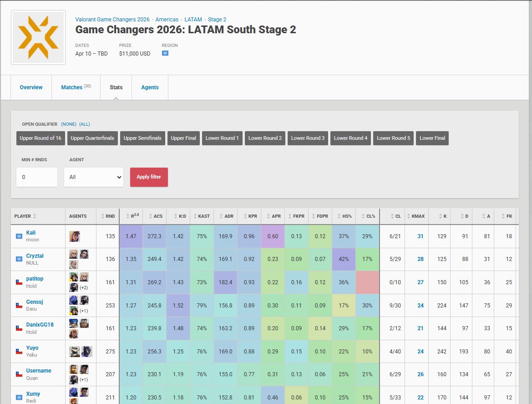Click Username's first agent portrait
The image size is (532, 404).
[x=74, y=369]
